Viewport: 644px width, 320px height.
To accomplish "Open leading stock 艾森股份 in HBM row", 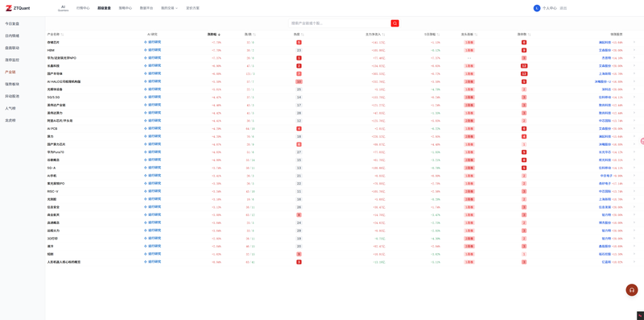I will click(605, 50).
